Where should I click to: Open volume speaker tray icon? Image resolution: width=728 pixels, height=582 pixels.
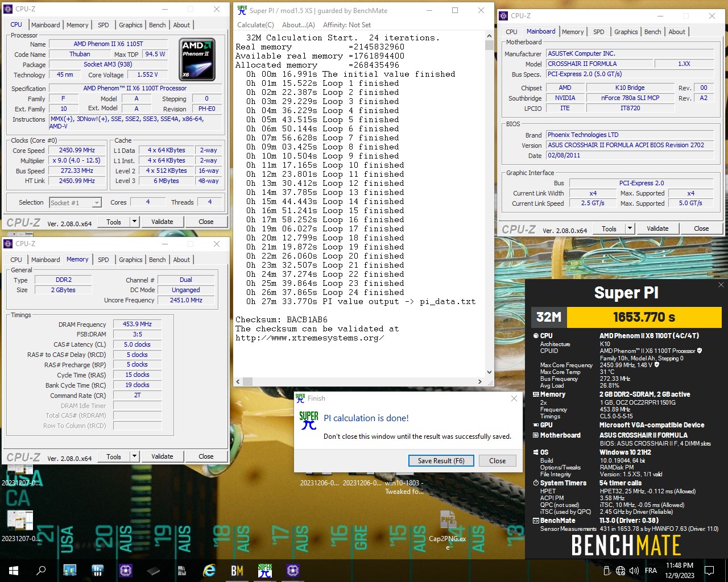coord(634,570)
